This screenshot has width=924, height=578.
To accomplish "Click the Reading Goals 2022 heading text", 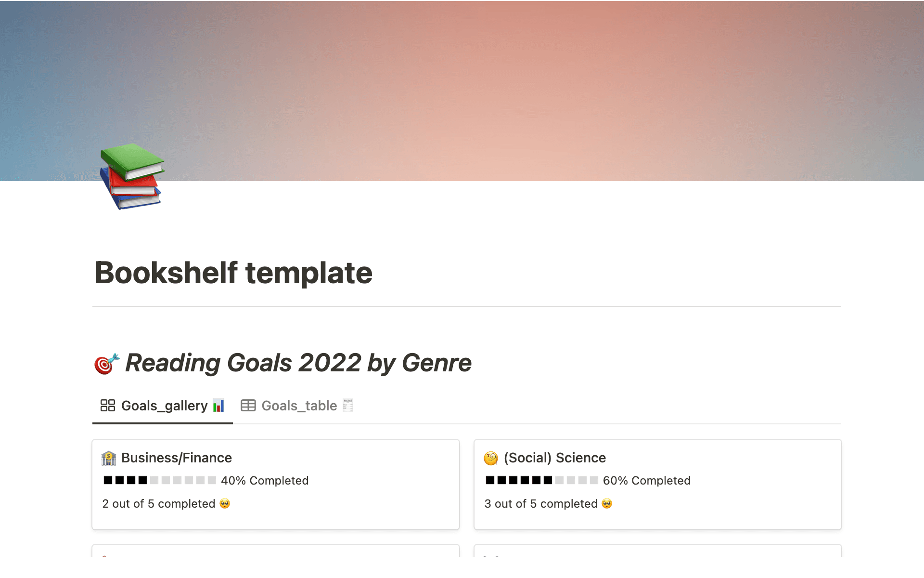I will (297, 363).
